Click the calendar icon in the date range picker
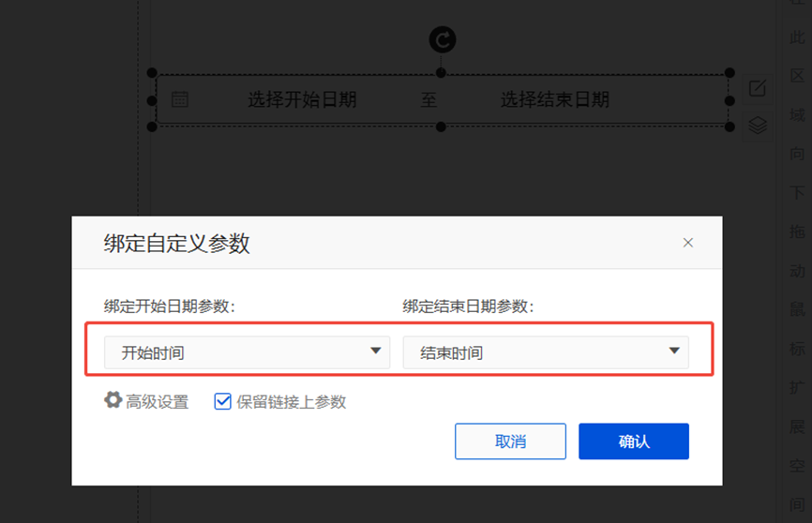 point(180,99)
